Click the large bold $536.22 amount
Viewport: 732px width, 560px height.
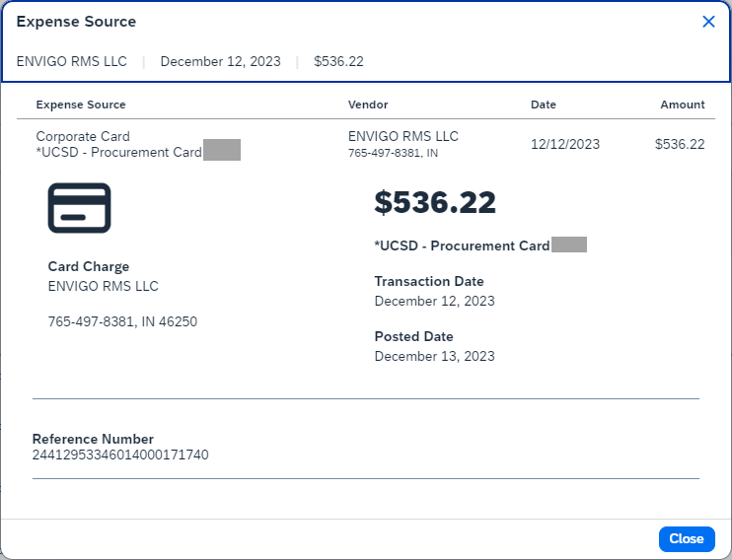tap(435, 203)
